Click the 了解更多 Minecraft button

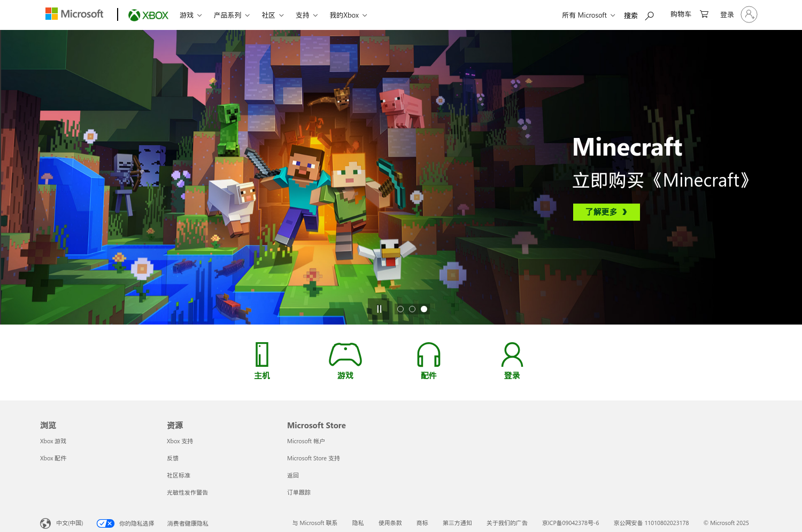[x=606, y=212]
